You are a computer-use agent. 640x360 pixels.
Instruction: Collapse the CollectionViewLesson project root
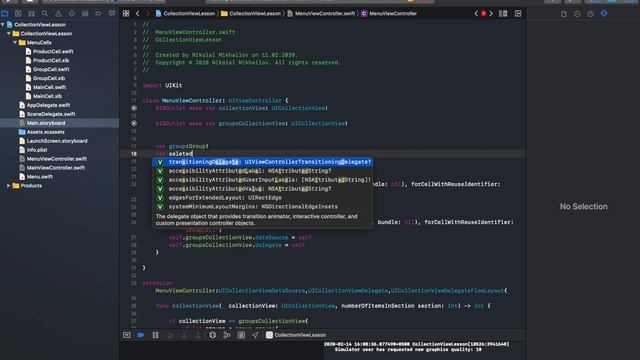[x=3, y=25]
